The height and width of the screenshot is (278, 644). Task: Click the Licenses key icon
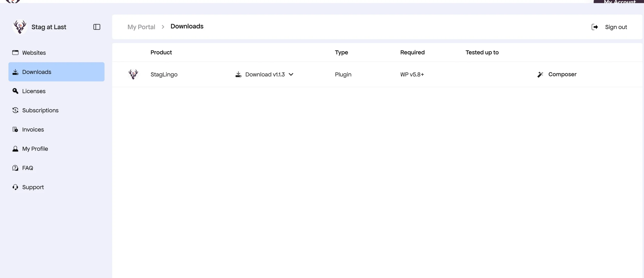(x=15, y=91)
